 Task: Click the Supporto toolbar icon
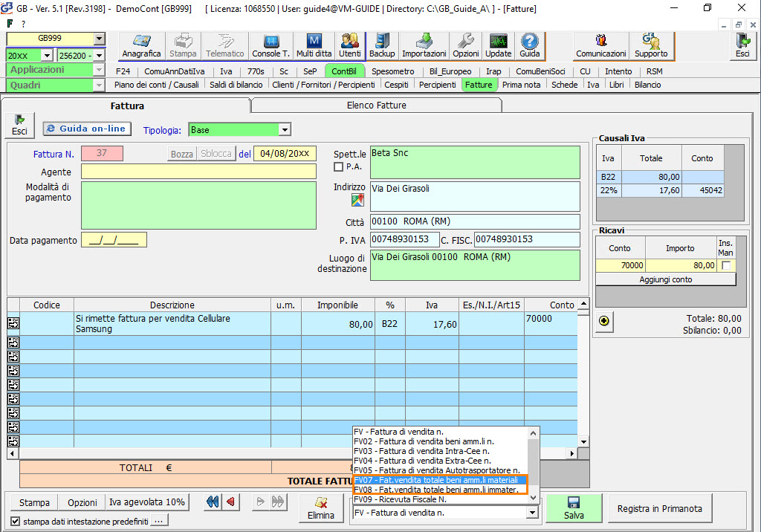pyautogui.click(x=651, y=45)
